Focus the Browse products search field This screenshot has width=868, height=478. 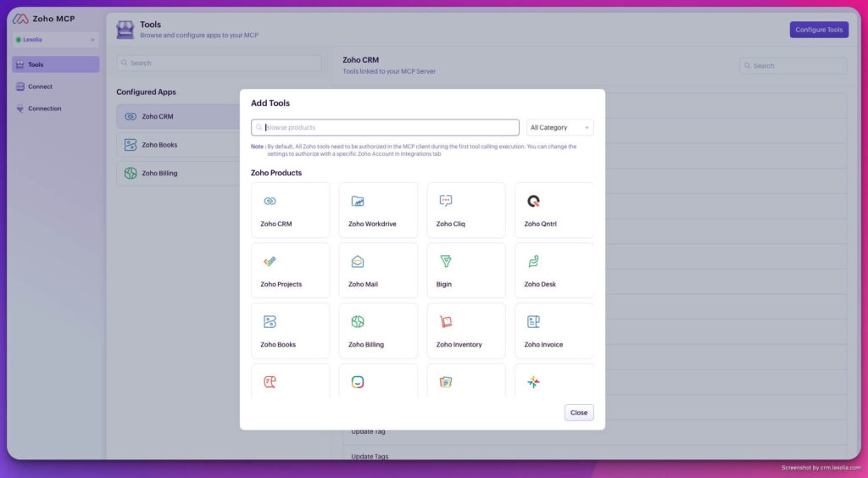386,127
